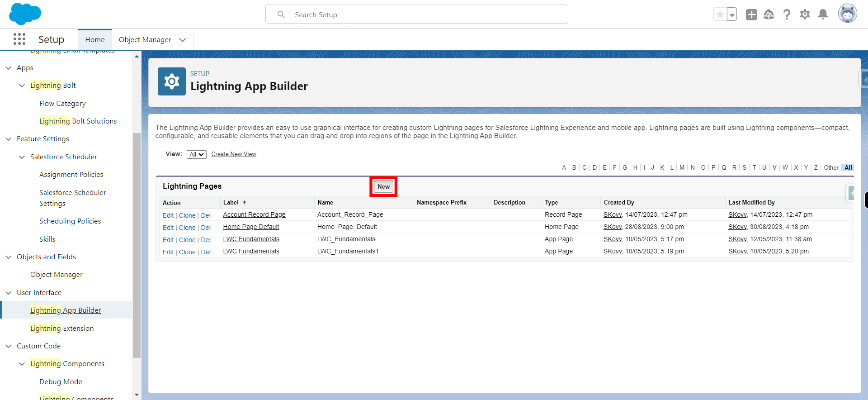Viewport: 868px width, 400px height.
Task: Click inside the Search Setup field
Action: [417, 14]
